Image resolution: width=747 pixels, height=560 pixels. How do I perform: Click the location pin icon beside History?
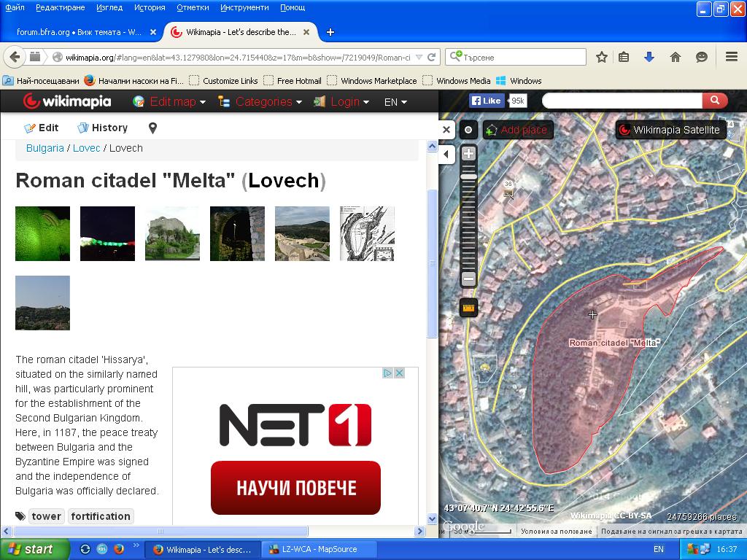[x=152, y=128]
